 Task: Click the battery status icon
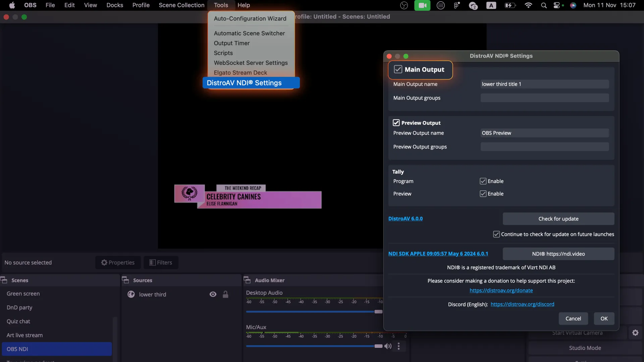[510, 5]
